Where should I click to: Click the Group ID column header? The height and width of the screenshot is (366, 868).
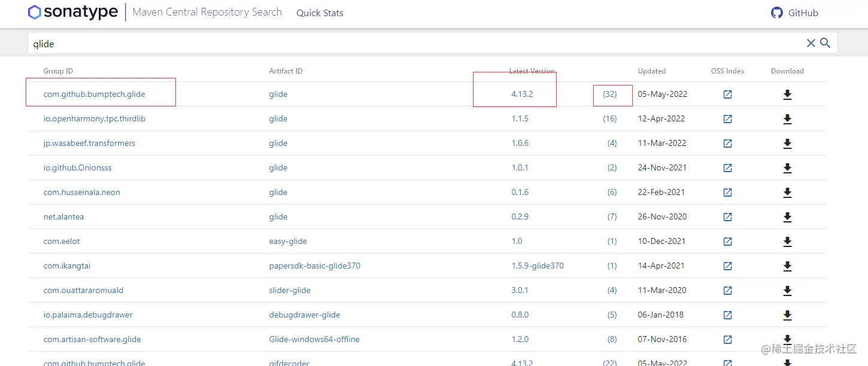(58, 71)
